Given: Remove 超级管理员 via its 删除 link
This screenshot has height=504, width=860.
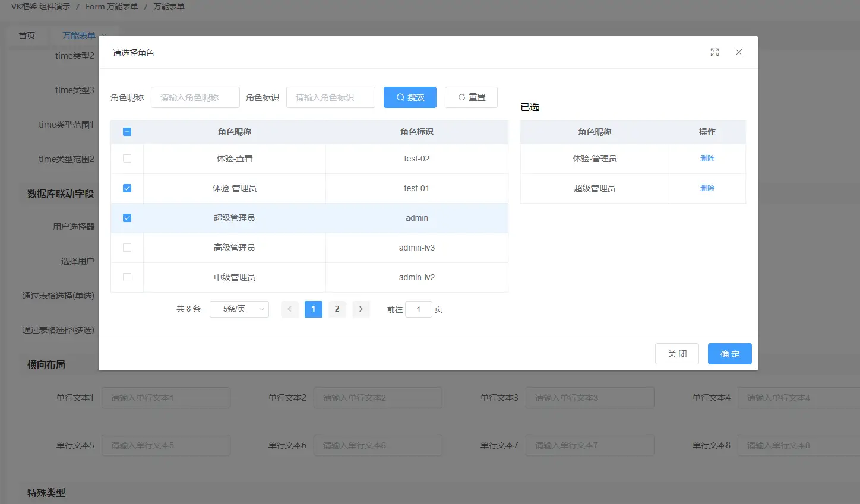Looking at the screenshot, I should pyautogui.click(x=707, y=188).
